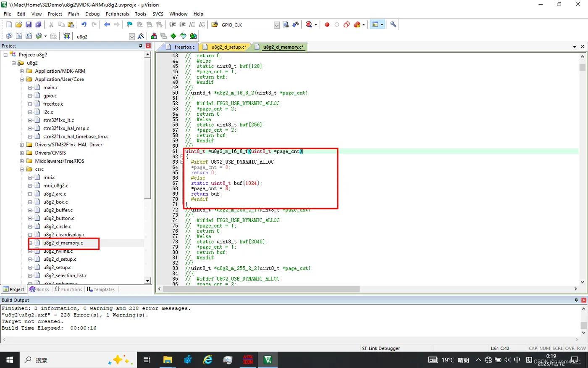This screenshot has width=588, height=368.
Task: Click the taskbar search box
Action: [78, 360]
